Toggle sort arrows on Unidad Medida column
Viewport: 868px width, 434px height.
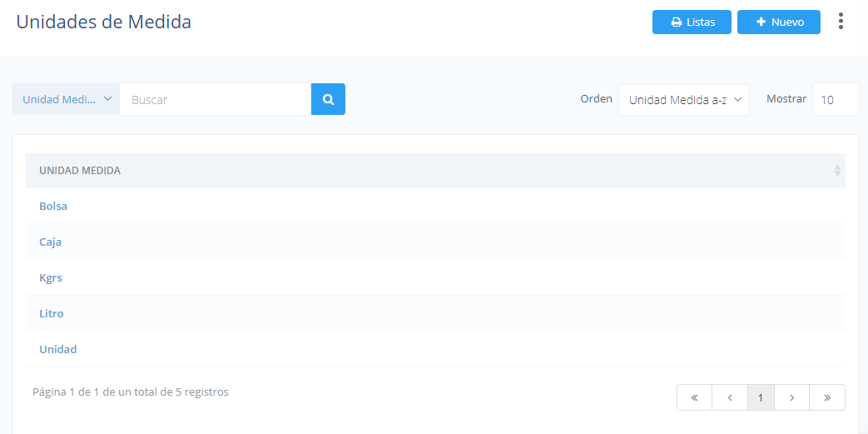click(837, 171)
